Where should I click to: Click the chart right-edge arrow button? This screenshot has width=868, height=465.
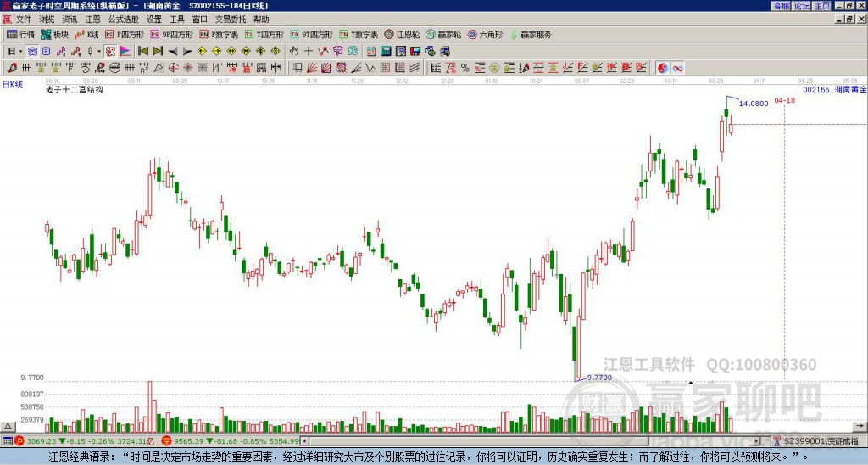[x=860, y=426]
